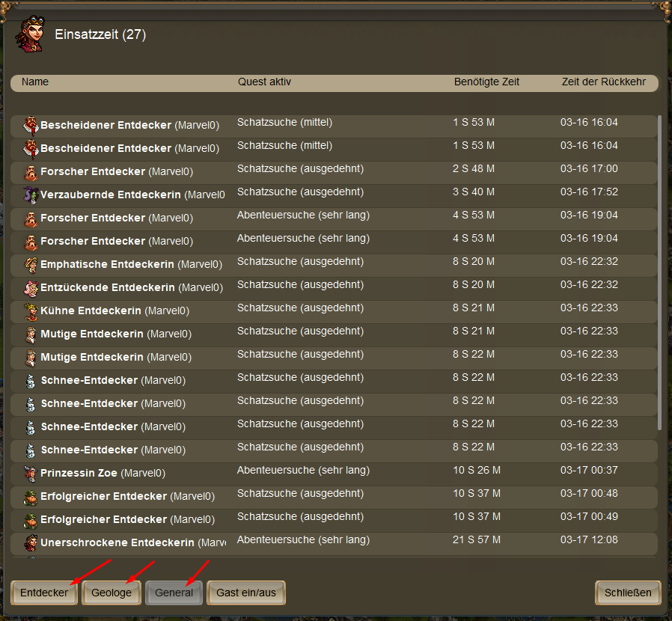The height and width of the screenshot is (621, 672).
Task: Toggle the Geologe filter button
Action: [x=112, y=593]
